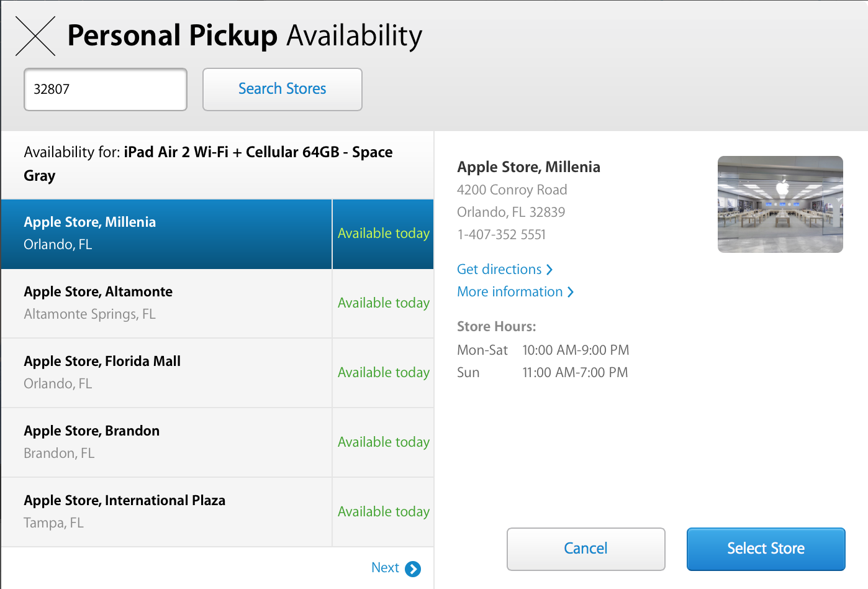Viewport: 868px width, 589px height.
Task: Click the Next link below store list
Action: click(385, 568)
